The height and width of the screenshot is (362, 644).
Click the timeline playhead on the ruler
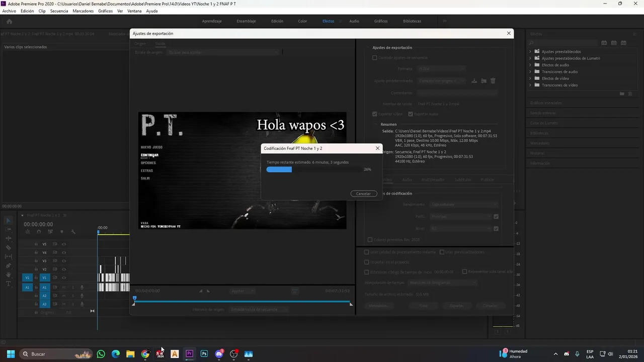click(98, 232)
